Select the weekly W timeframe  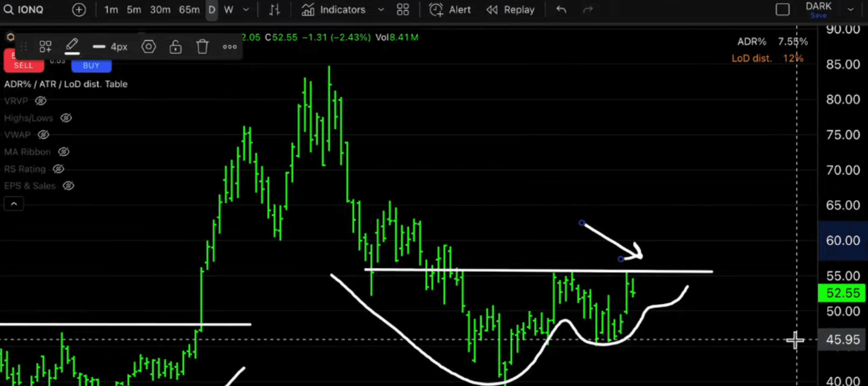coord(229,9)
